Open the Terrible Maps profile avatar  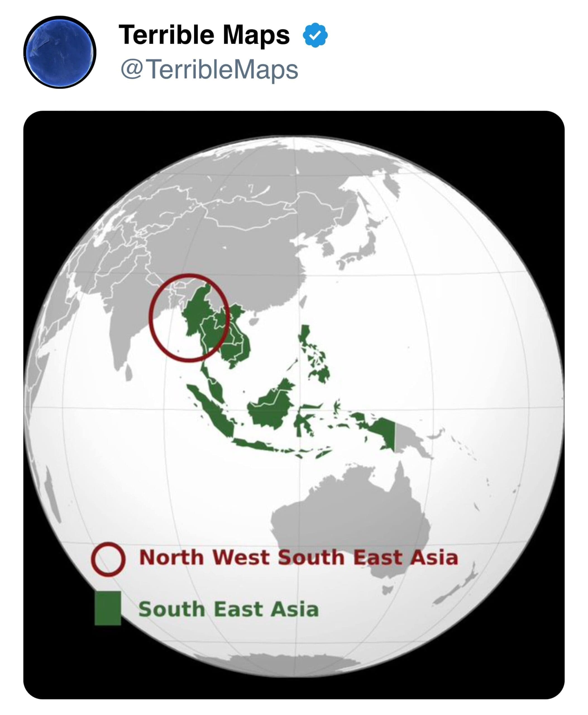pos(60,52)
